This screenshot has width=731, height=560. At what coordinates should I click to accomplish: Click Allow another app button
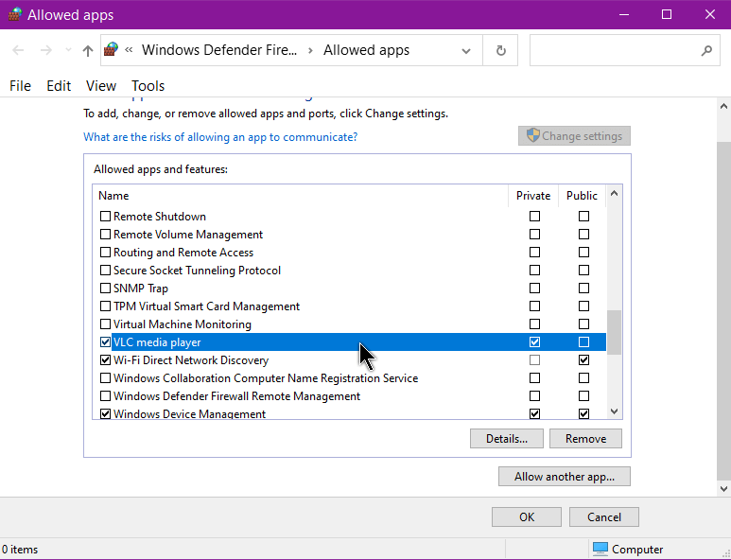click(x=565, y=477)
